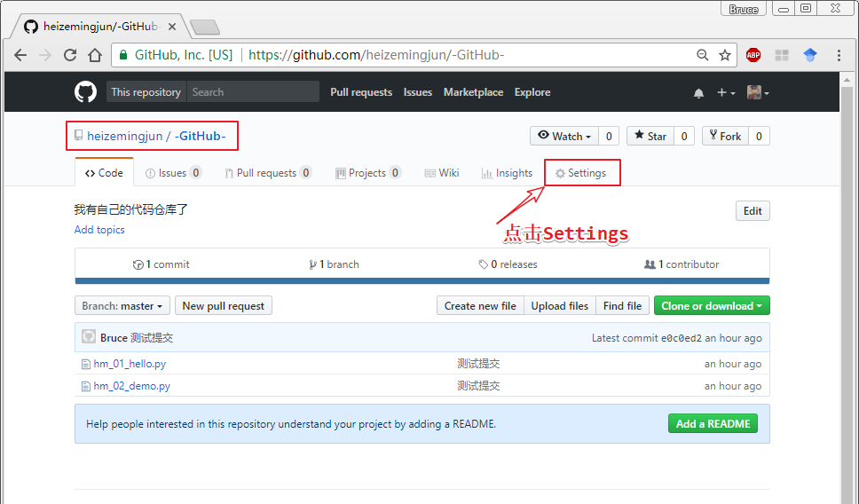View the 0 releases page
Image resolution: width=859 pixels, height=504 pixels.
508,264
